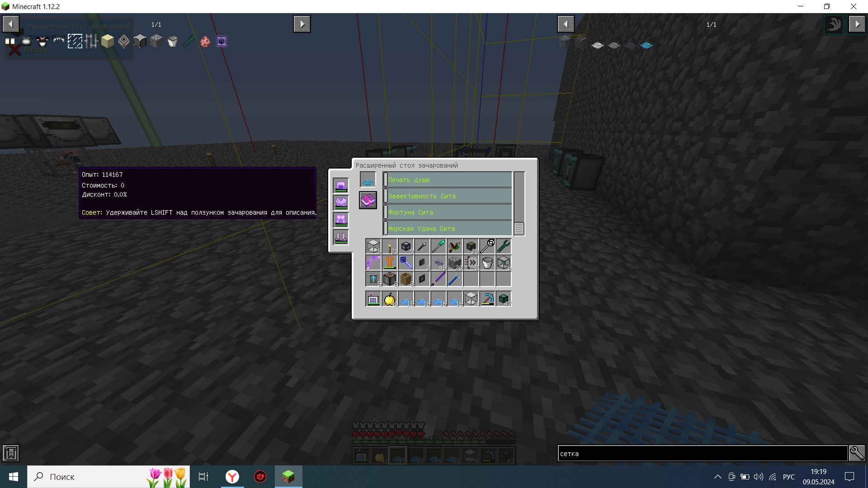Viewport: 868px width, 488px height.
Task: Click the purple helmet armor slot
Action: coord(341,185)
